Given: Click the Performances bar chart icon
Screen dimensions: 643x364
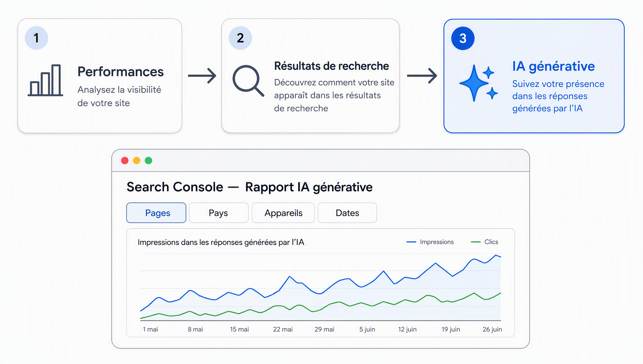Looking at the screenshot, I should (x=45, y=80).
